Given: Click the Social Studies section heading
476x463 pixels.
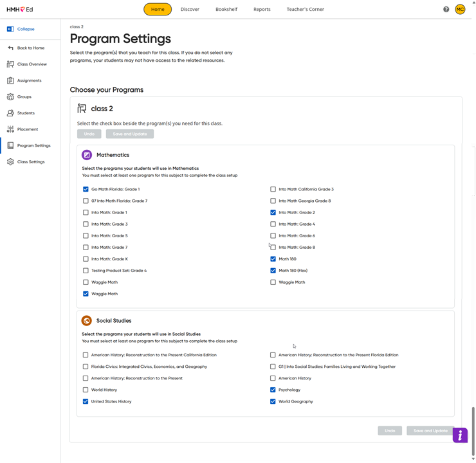Looking at the screenshot, I should click(x=114, y=321).
